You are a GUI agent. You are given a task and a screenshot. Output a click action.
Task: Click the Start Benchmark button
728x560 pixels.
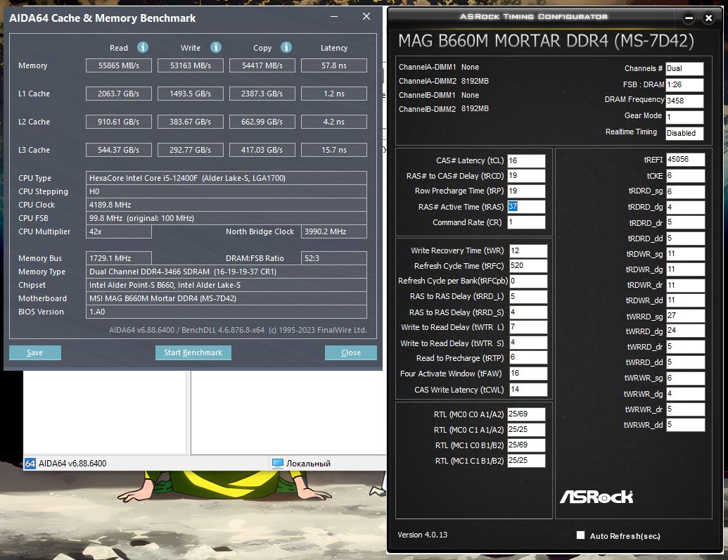(193, 353)
